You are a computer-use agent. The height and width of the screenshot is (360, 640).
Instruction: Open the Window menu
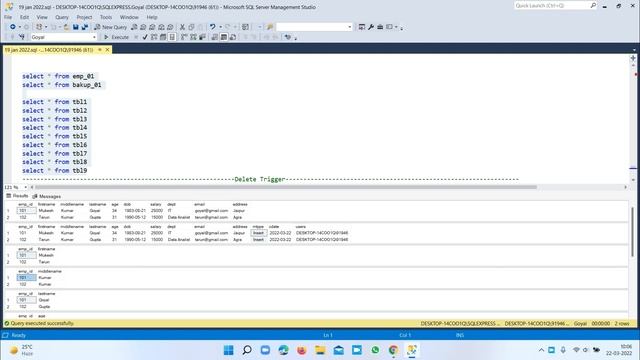tap(129, 17)
